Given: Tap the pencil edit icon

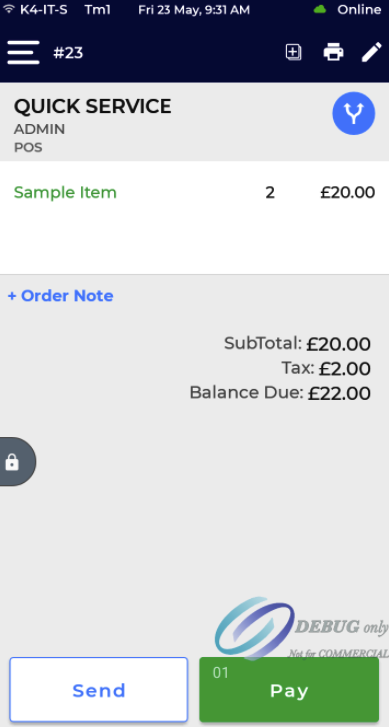Looking at the screenshot, I should click(x=371, y=52).
